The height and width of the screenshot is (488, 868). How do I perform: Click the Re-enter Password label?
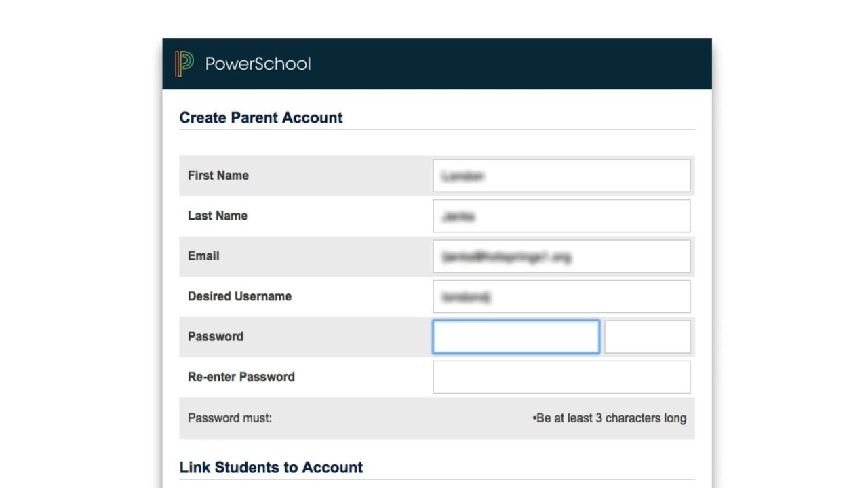tap(241, 377)
